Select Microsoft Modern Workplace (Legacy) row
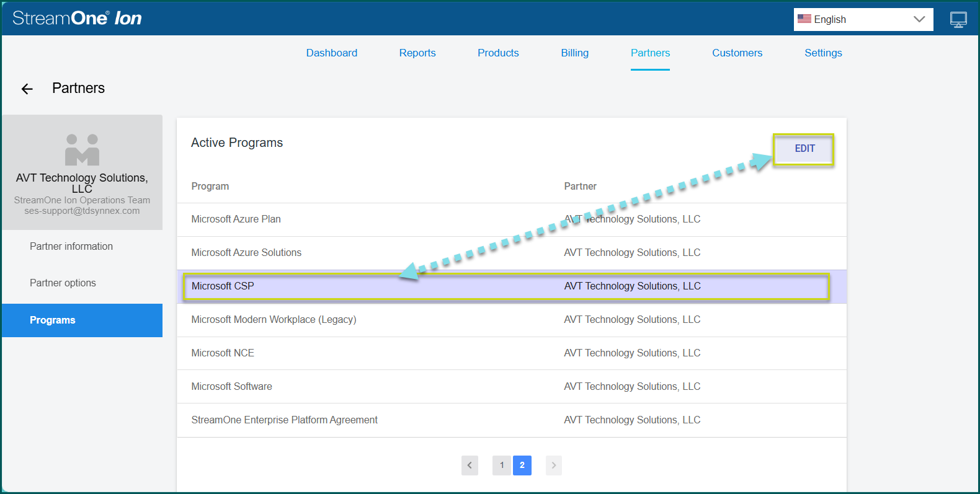The height and width of the screenshot is (494, 980). (x=512, y=320)
